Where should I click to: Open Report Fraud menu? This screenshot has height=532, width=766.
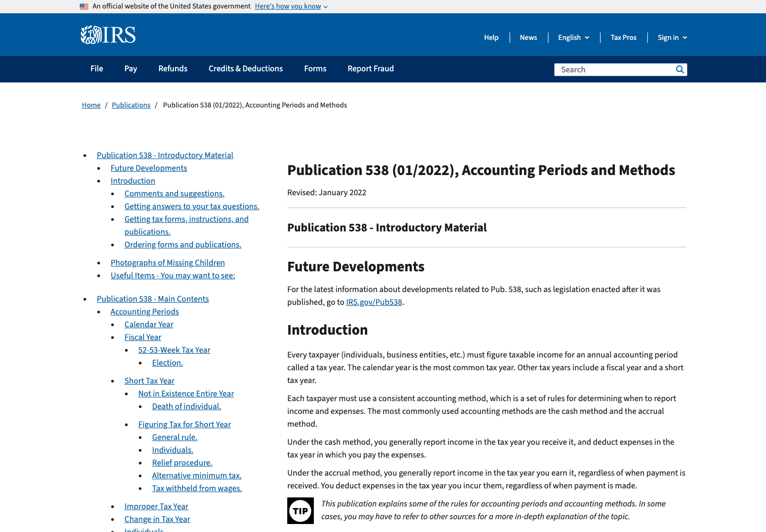click(371, 69)
